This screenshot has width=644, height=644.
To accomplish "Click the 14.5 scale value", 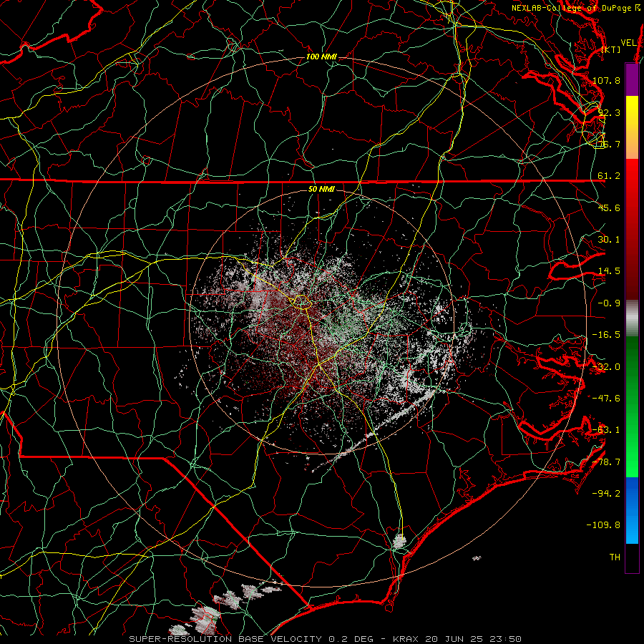I will 609,271.
